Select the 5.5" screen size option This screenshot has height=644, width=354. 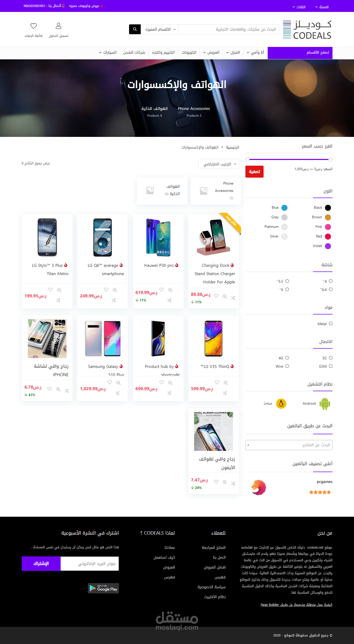(287, 281)
